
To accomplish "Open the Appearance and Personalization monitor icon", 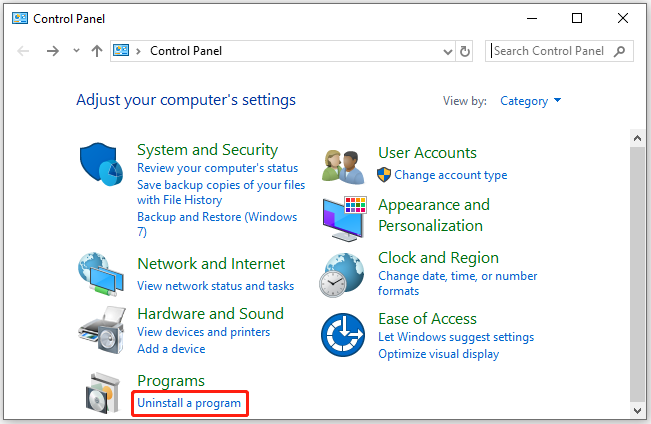I will pos(345,219).
